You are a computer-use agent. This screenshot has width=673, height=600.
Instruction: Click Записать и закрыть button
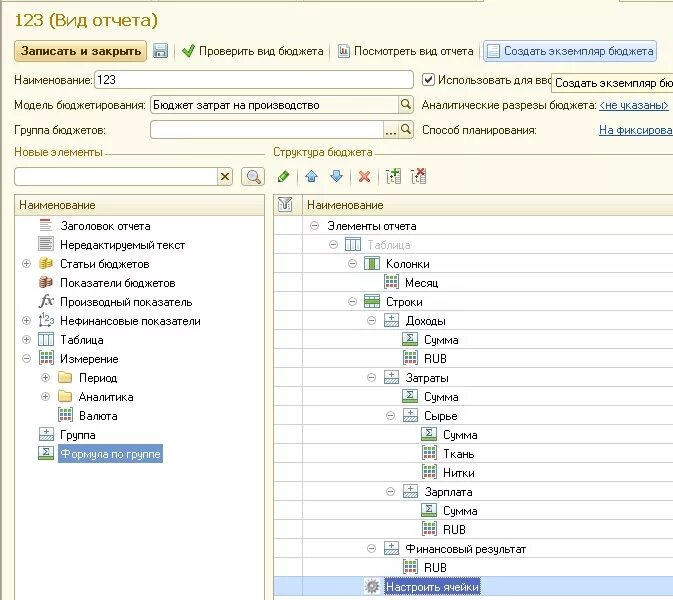pos(81,51)
